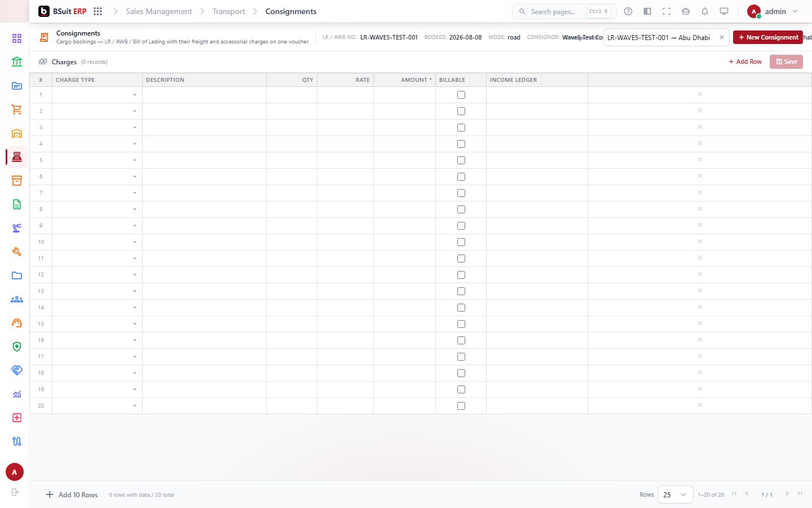Tick the Billable checkbox in row 4
This screenshot has width=812, height=508.
click(x=461, y=144)
